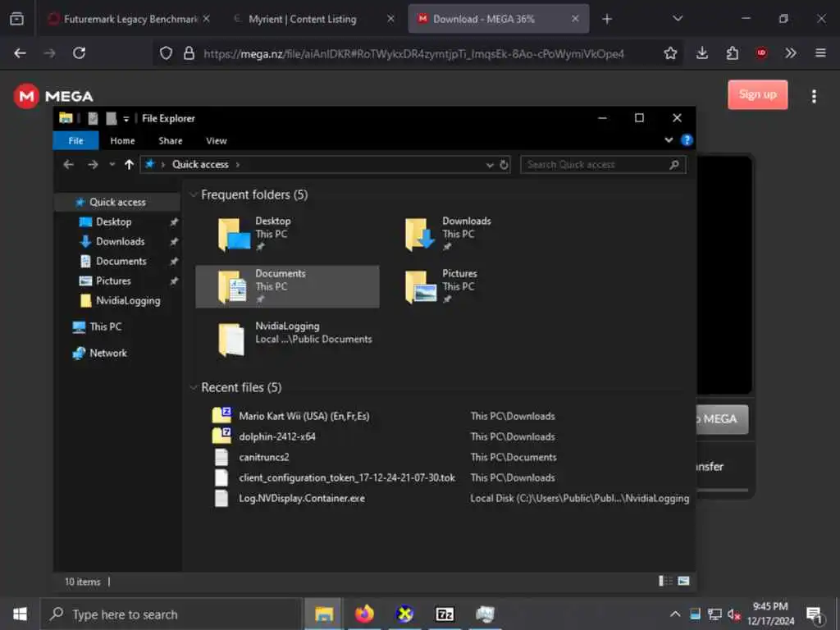
Task: Select the NvidiaLogging frequent folder icon
Action: [x=231, y=339]
